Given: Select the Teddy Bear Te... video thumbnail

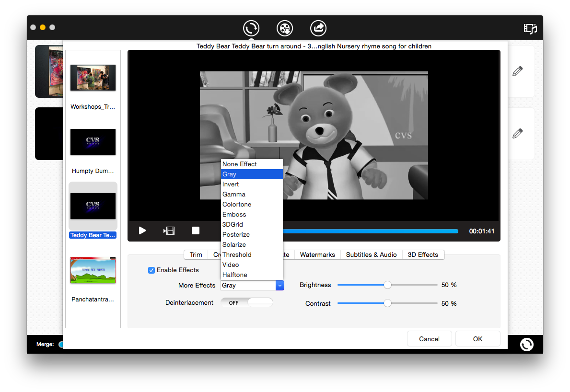Looking at the screenshot, I should coord(93,206).
